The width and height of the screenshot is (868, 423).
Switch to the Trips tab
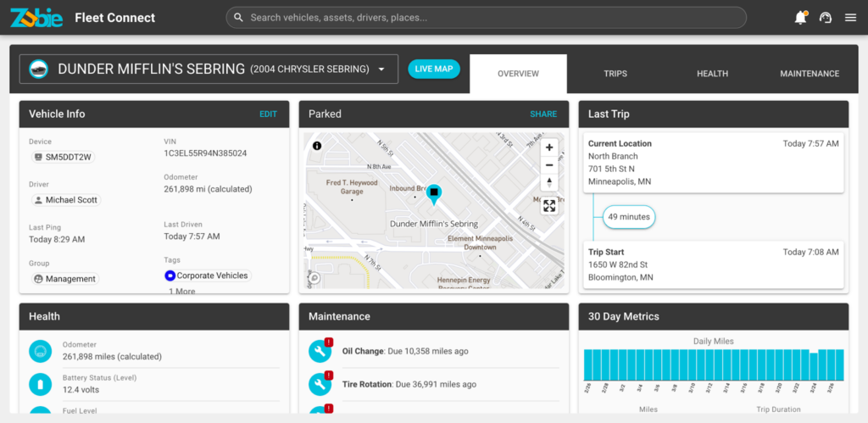click(615, 74)
